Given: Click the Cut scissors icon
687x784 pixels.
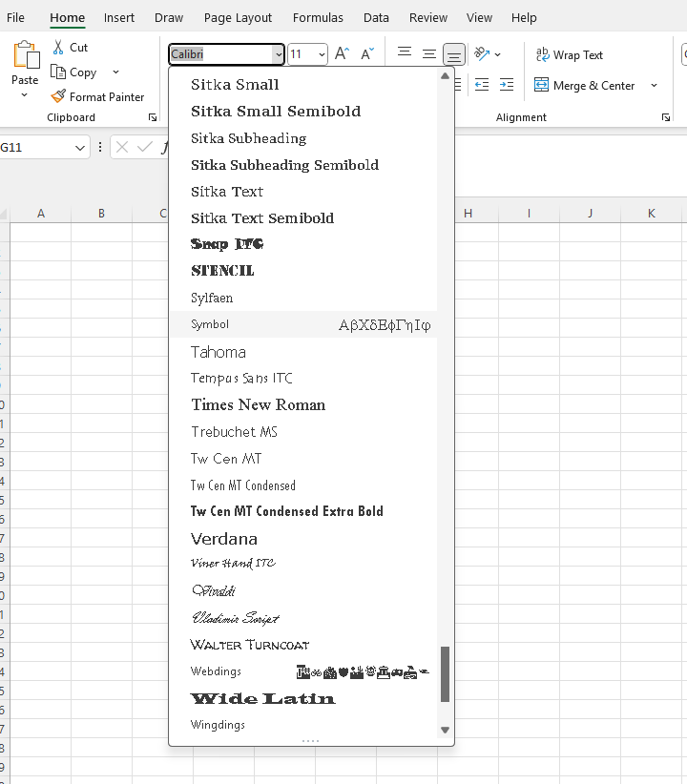Looking at the screenshot, I should coord(58,48).
